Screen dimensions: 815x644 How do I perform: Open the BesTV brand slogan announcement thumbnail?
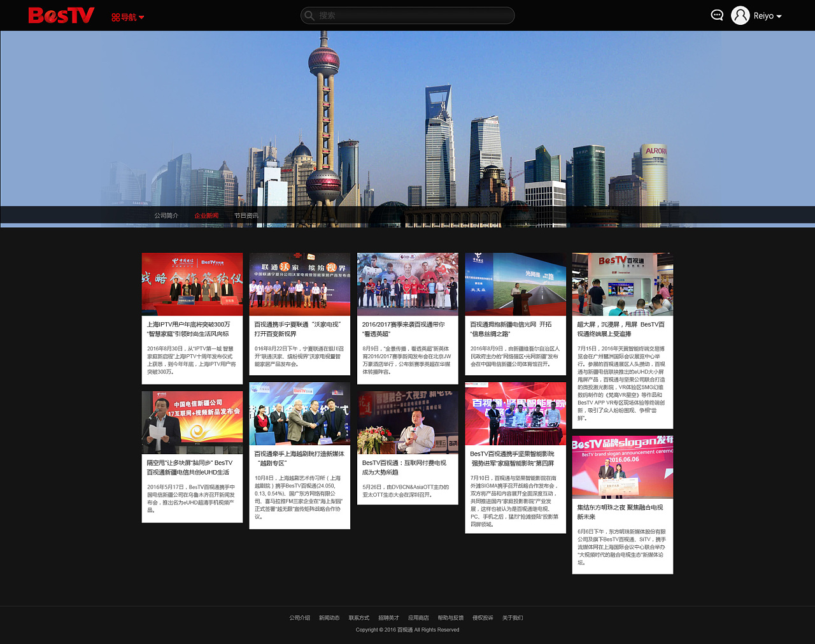(x=622, y=466)
